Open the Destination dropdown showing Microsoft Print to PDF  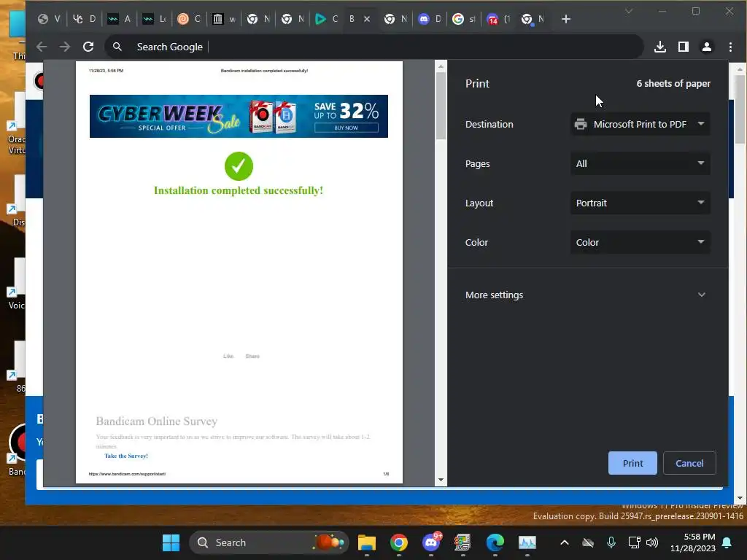click(x=640, y=124)
